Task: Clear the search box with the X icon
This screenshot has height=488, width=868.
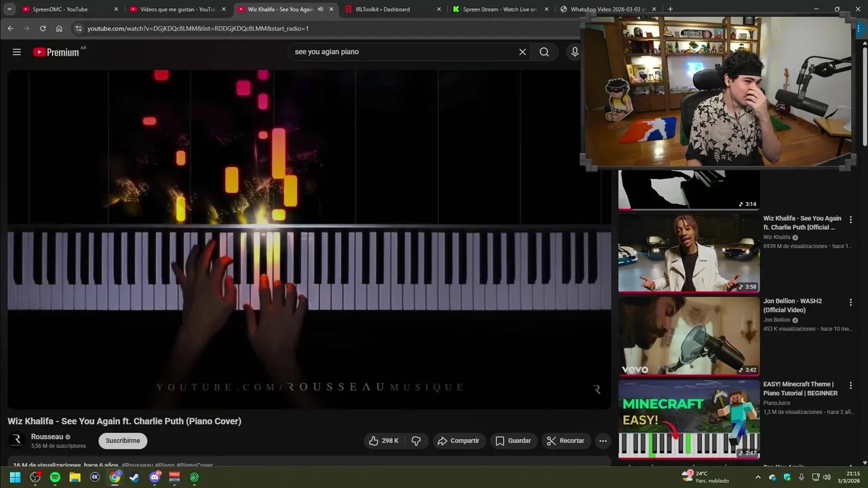Action: pos(522,52)
